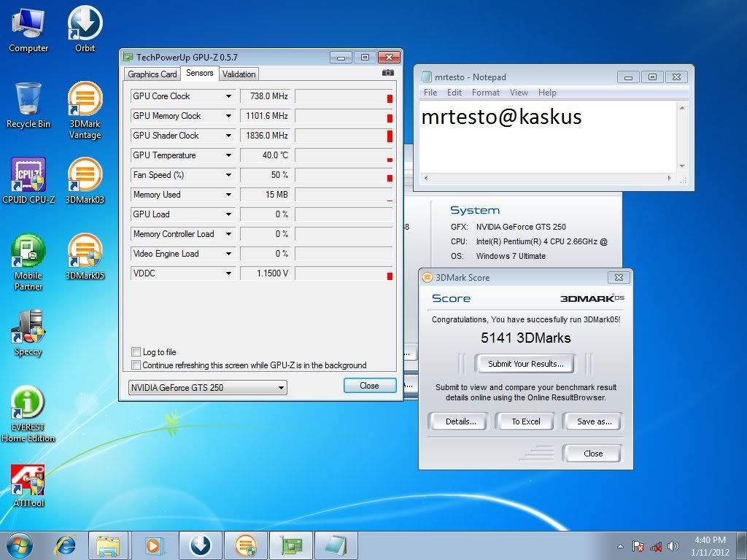Click Submit Your Results button
Image resolution: width=747 pixels, height=560 pixels.
[x=525, y=364]
